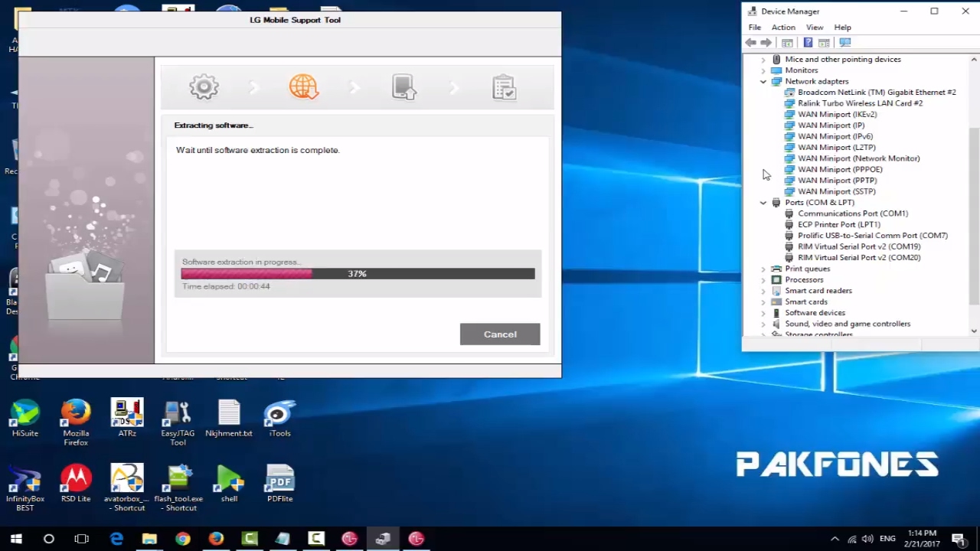This screenshot has width=980, height=551.
Task: Click the flash_tool.exe Shortcut desktop icon
Action: [178, 488]
